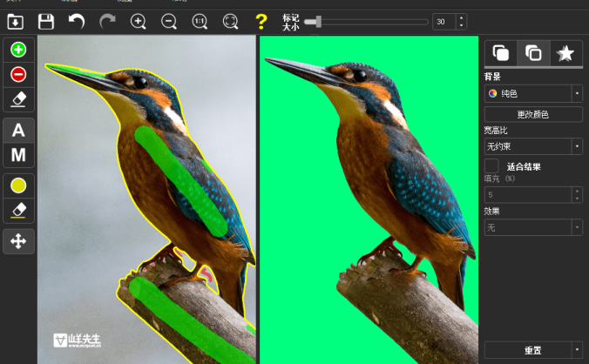
Task: Reset zoom to 1:1 actual size
Action: (200, 21)
